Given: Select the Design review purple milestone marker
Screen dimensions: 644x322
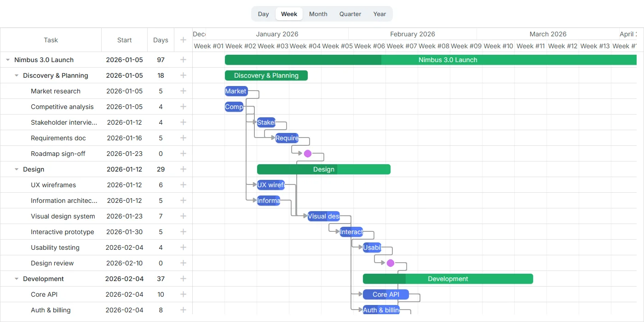Looking at the screenshot, I should tap(391, 263).
